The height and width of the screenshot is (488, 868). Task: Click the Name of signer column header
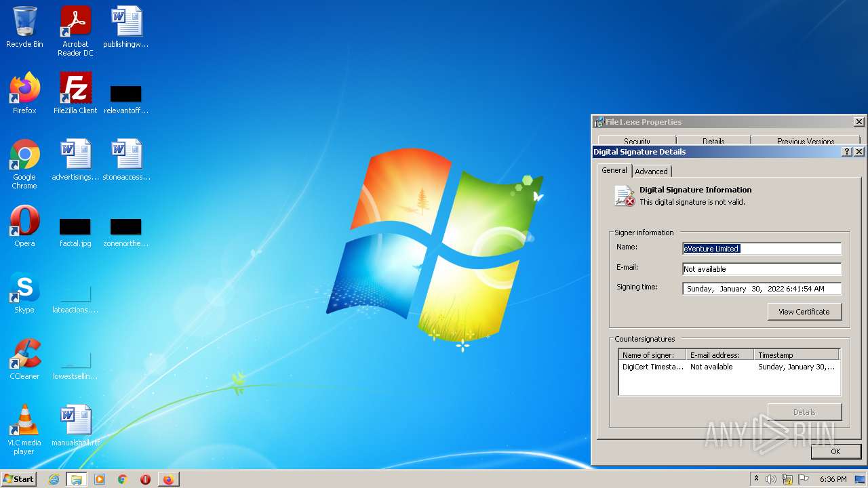pyautogui.click(x=652, y=355)
